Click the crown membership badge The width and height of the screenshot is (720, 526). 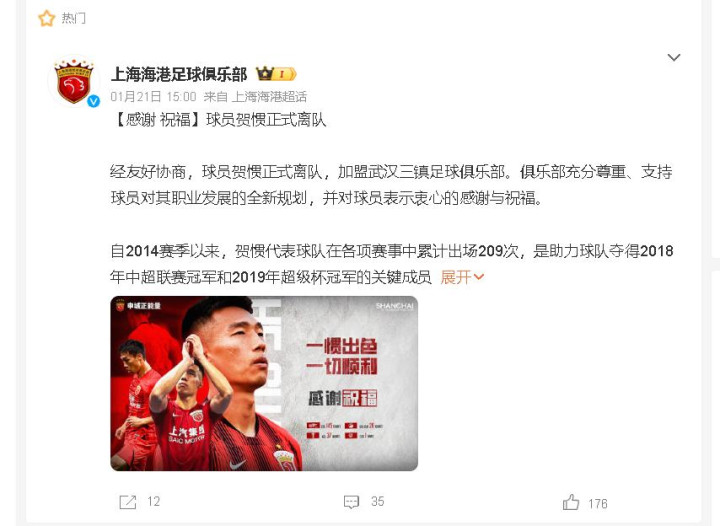point(264,73)
